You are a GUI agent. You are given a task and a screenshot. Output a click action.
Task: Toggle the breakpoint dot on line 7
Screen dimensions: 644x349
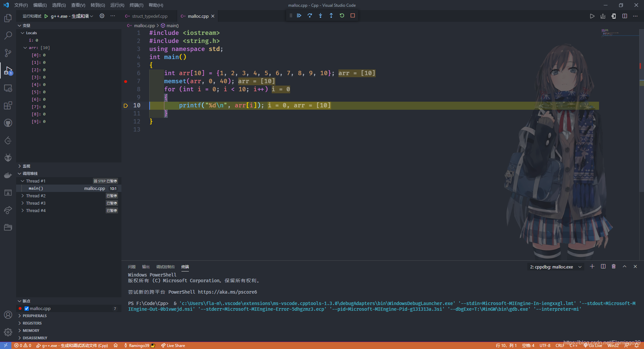pyautogui.click(x=126, y=81)
